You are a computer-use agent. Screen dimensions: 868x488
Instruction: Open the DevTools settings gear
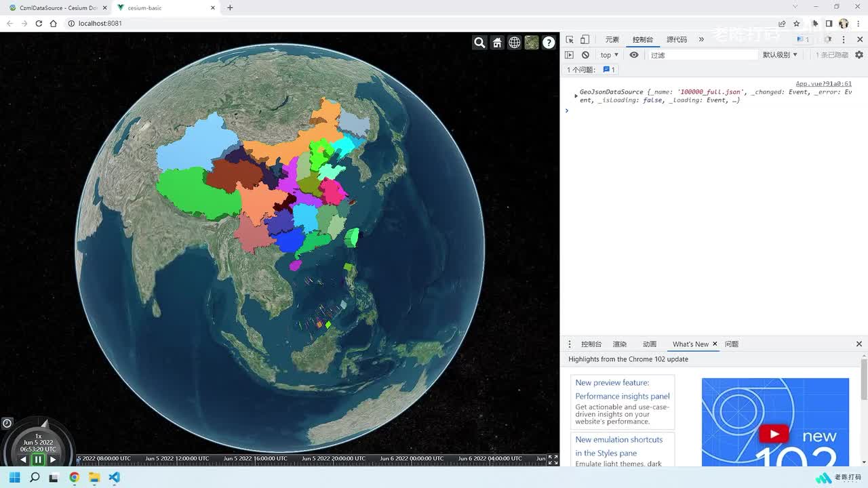827,39
